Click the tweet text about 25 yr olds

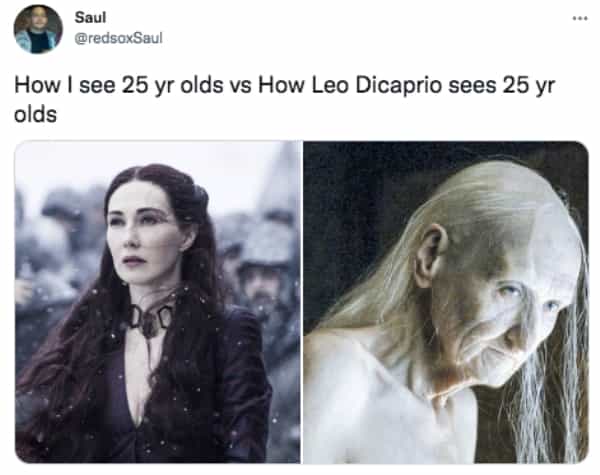[x=284, y=100]
